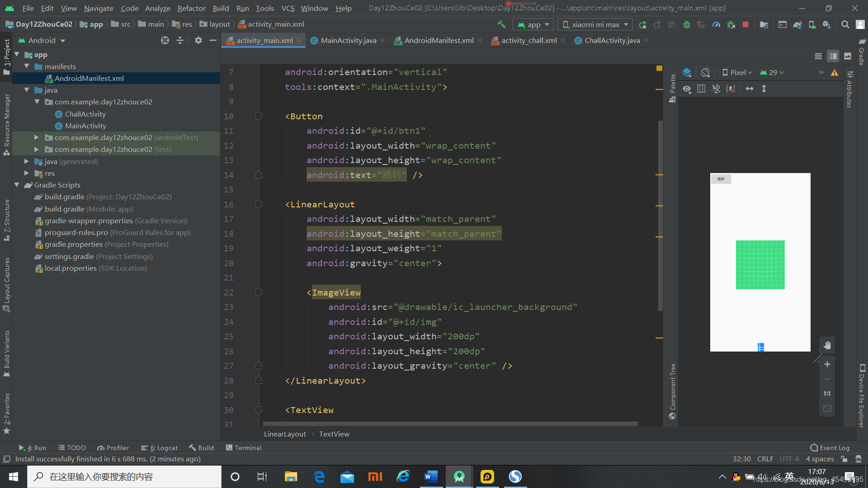Open the Analyze menu

pos(157,8)
